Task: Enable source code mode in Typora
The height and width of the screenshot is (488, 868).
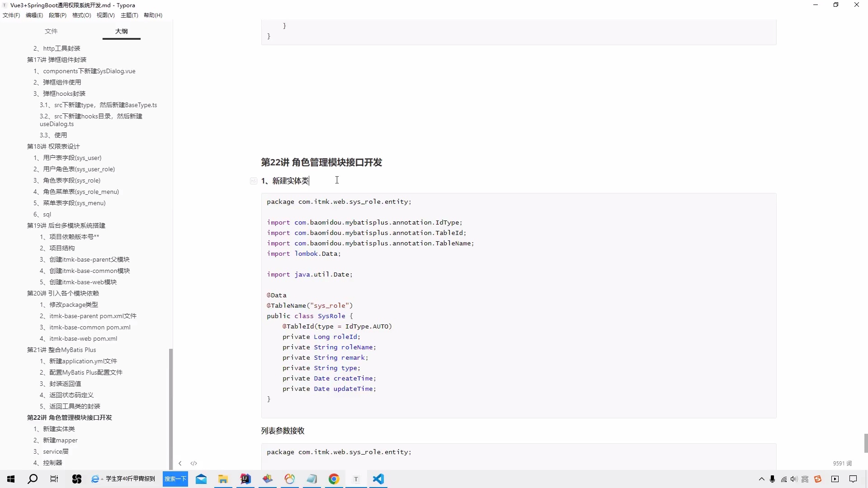Action: click(193, 463)
